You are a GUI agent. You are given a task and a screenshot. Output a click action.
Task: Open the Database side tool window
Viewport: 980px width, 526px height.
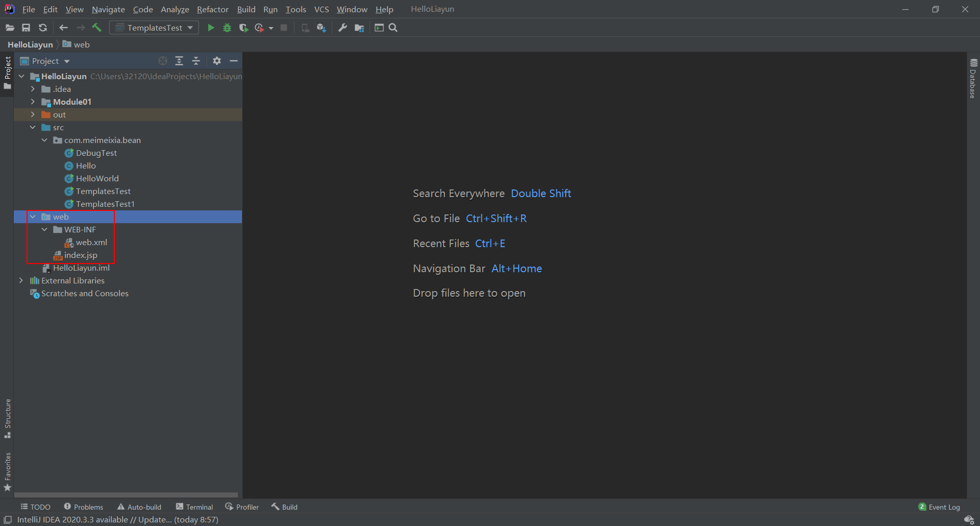pyautogui.click(x=973, y=78)
